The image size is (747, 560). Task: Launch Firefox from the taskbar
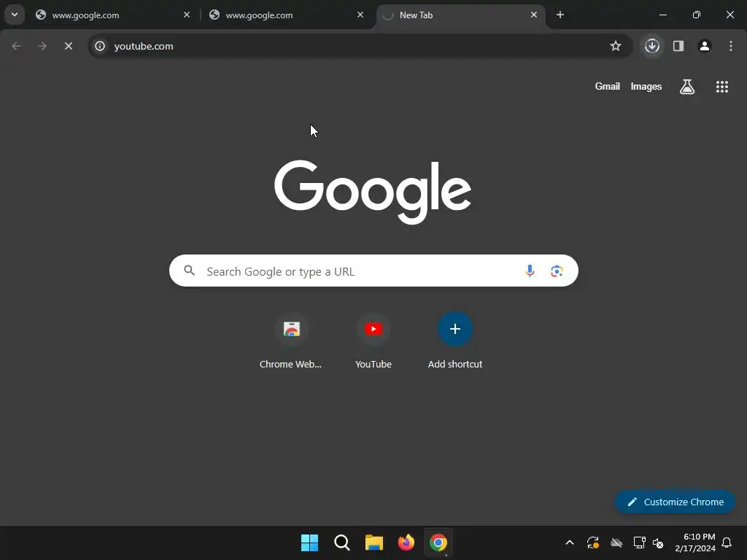(x=406, y=542)
